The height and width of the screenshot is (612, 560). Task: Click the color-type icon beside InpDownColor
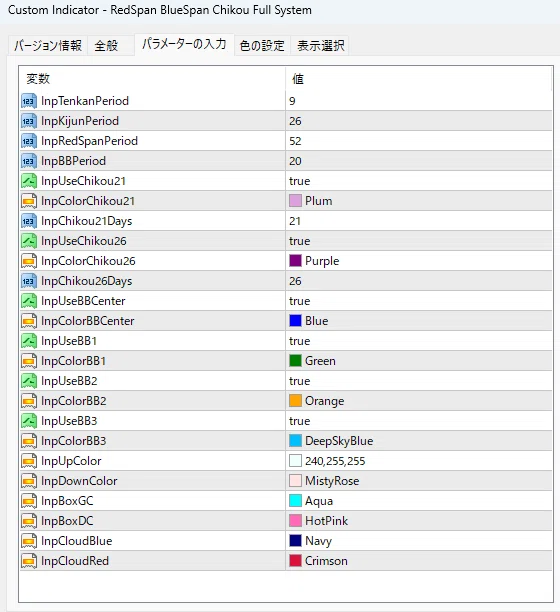pos(29,481)
